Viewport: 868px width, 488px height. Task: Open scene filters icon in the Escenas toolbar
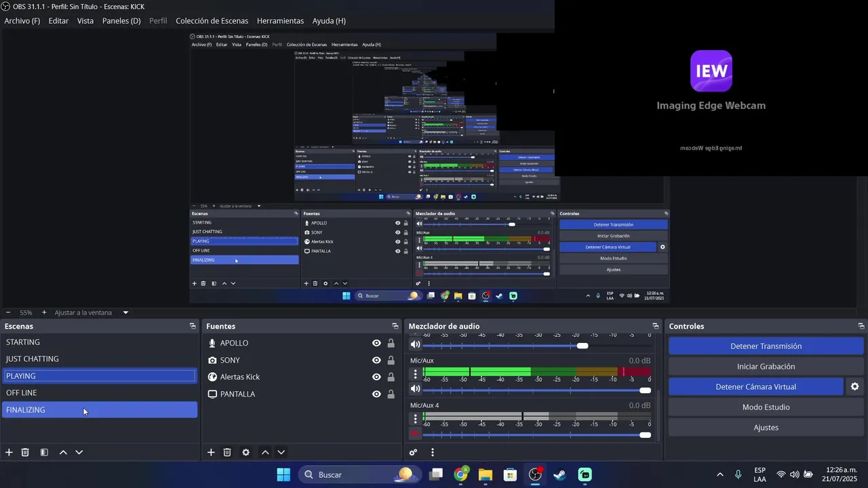(44, 452)
